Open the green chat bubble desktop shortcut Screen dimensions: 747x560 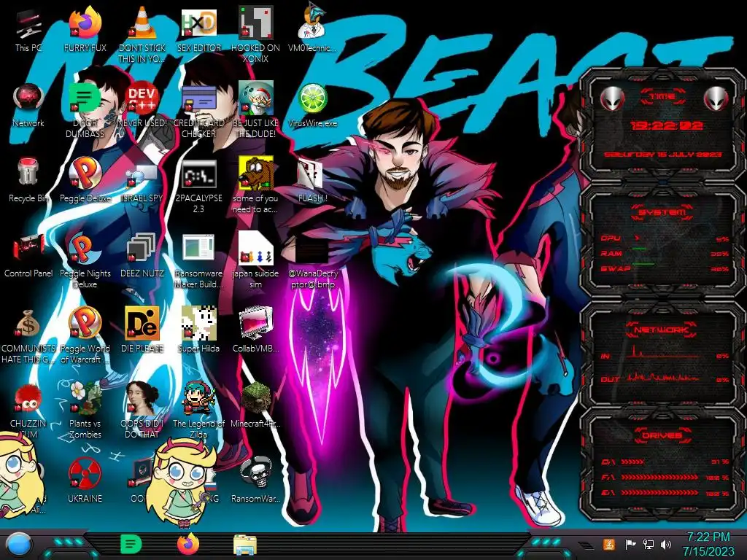click(85, 111)
